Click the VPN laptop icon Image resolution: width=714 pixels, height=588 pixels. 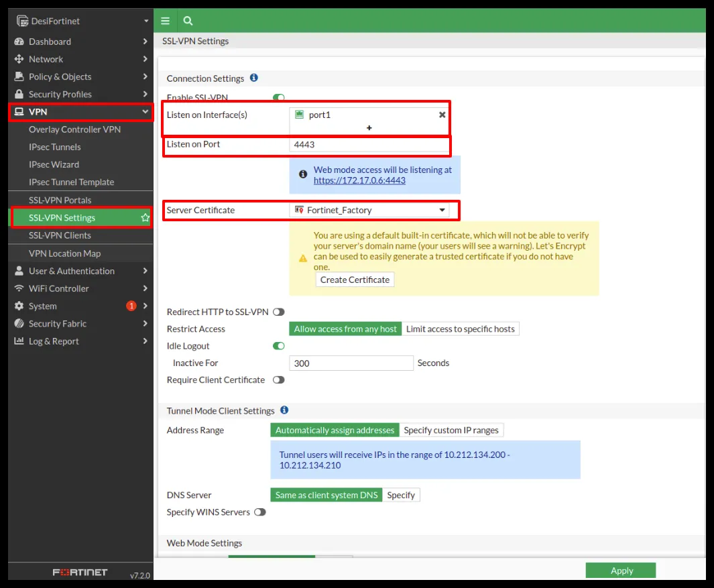19,111
